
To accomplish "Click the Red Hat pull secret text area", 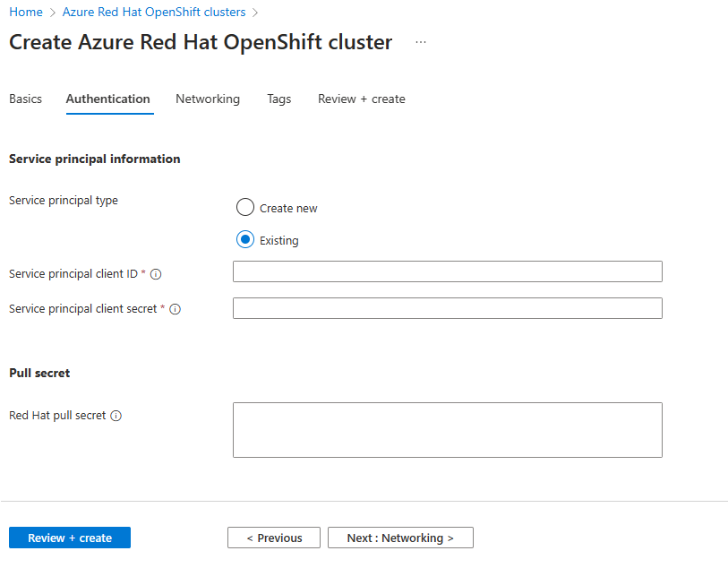I will pyautogui.click(x=447, y=430).
